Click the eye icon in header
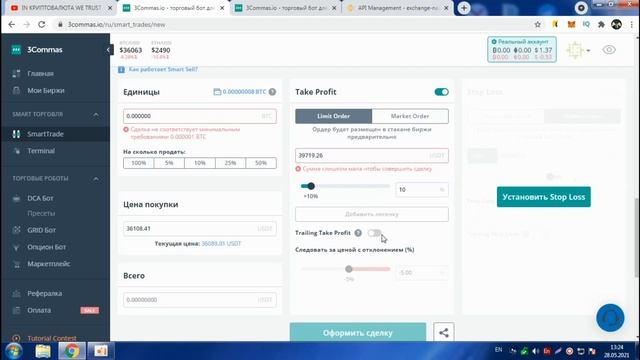640x360 pixels. pos(609,50)
